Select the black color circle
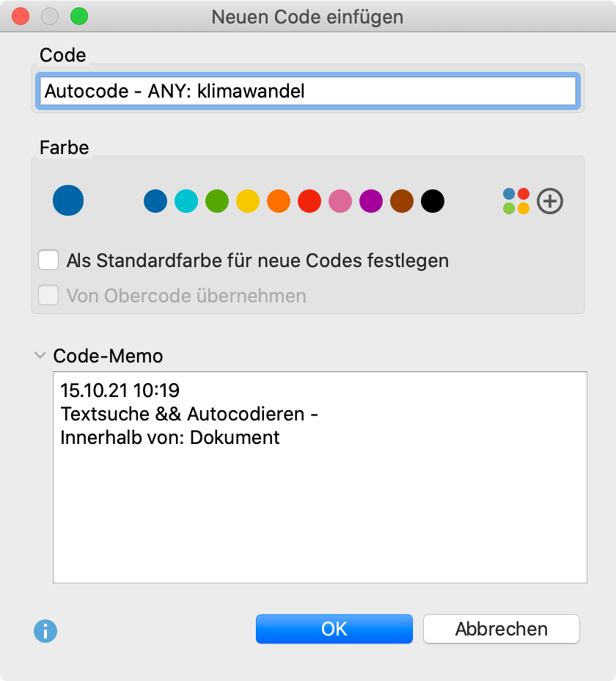The height and width of the screenshot is (681, 616). (x=433, y=201)
